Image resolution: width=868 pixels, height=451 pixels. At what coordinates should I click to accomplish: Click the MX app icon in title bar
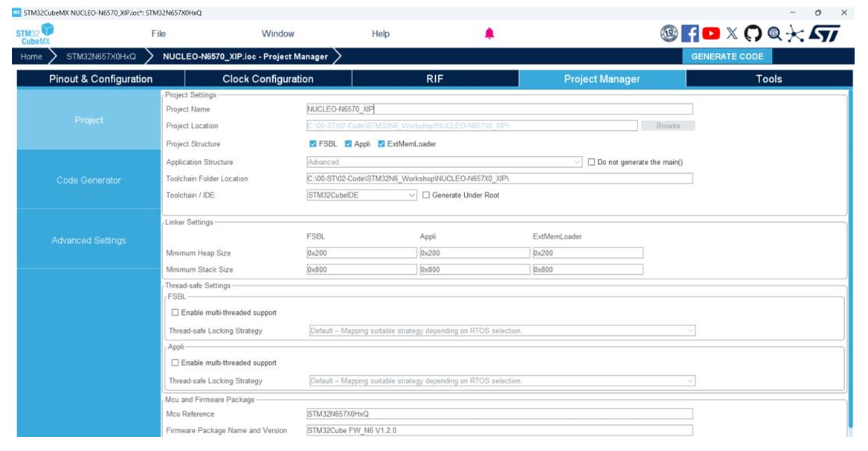coord(16,12)
